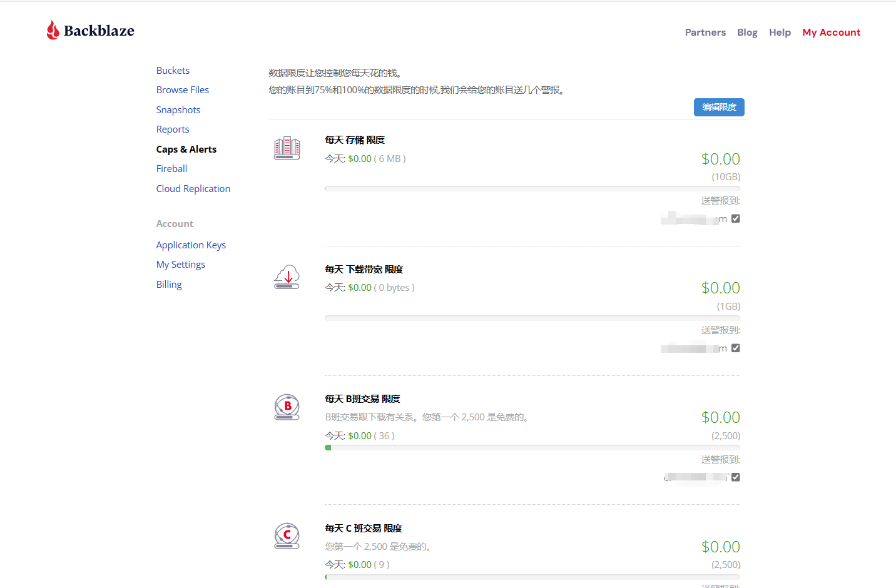The width and height of the screenshot is (896, 588).
Task: Go to the Billing page
Action: pos(169,285)
